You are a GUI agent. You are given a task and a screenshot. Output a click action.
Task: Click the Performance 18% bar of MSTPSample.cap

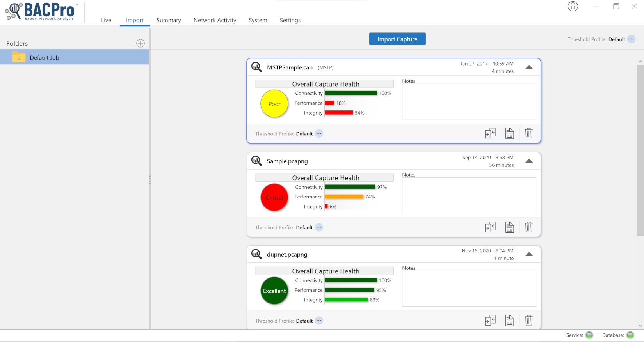pyautogui.click(x=329, y=103)
